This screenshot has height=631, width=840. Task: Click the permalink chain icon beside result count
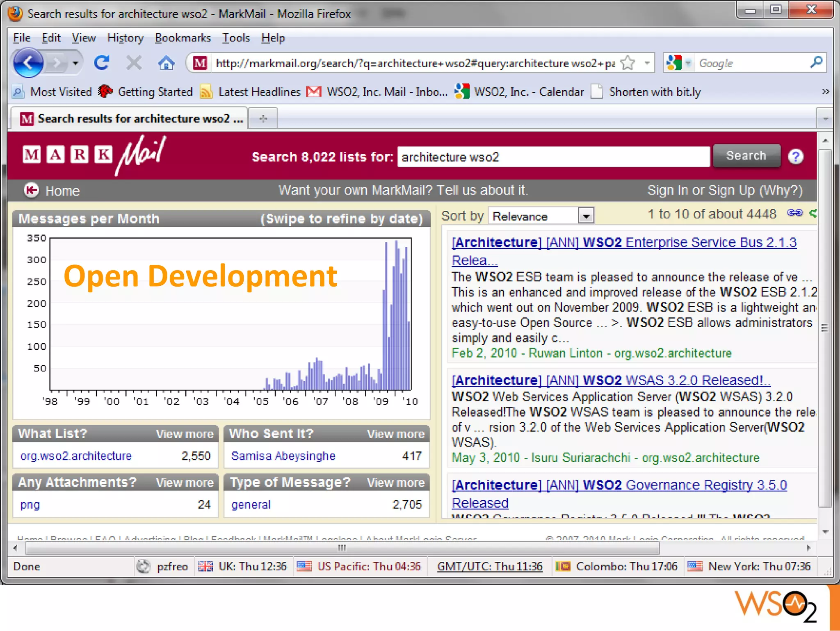[x=795, y=212]
